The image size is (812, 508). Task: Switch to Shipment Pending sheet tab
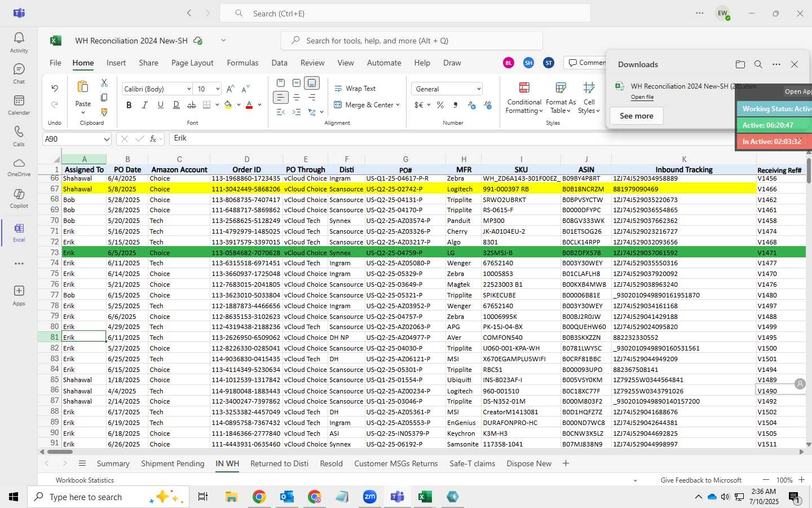pos(173,463)
